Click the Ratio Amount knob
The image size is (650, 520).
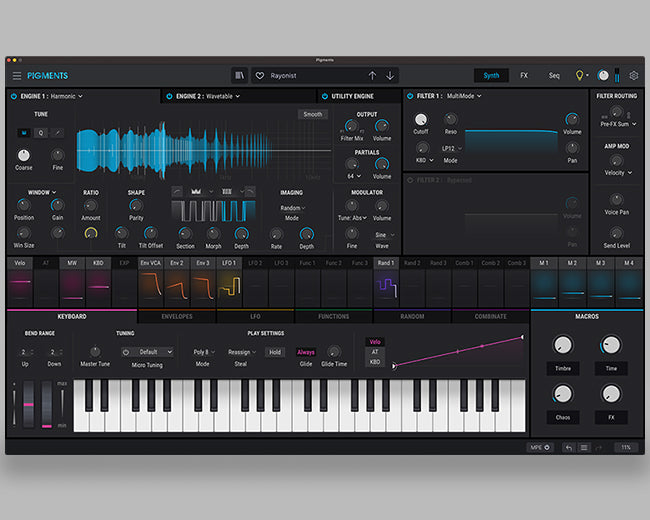pyautogui.click(x=90, y=206)
